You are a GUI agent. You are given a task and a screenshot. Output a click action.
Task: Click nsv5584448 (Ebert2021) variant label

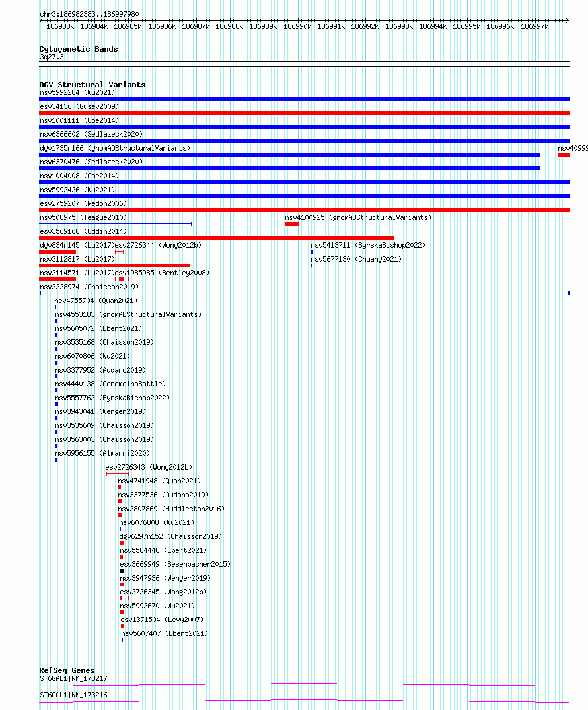(x=163, y=550)
